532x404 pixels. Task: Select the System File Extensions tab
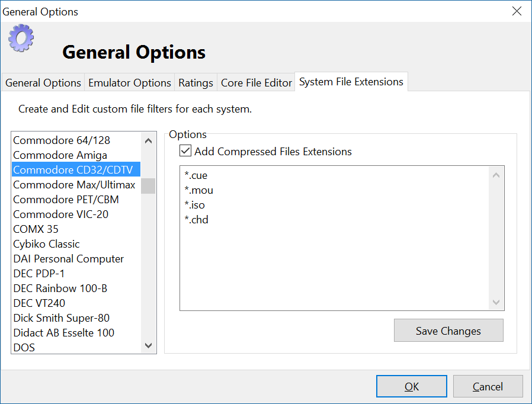351,82
